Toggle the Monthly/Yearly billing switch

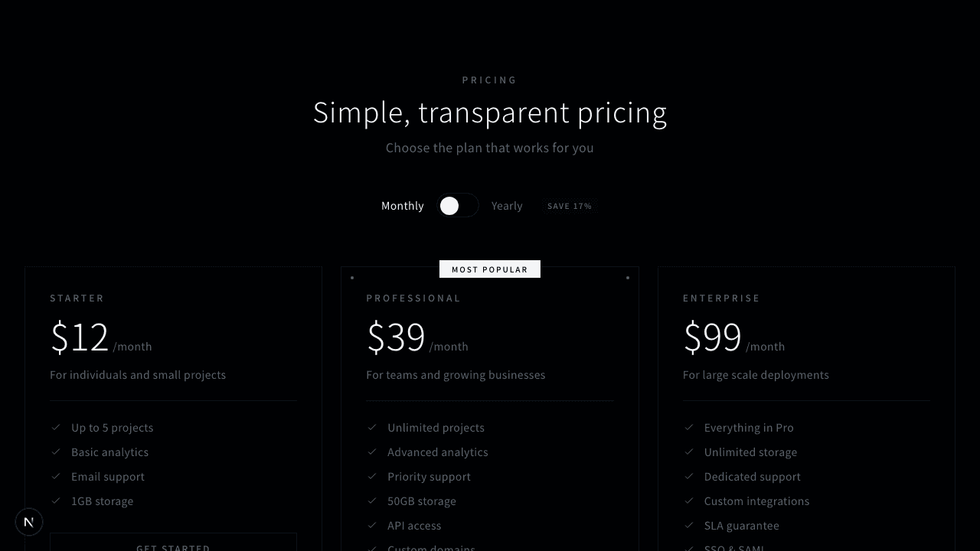tap(458, 206)
